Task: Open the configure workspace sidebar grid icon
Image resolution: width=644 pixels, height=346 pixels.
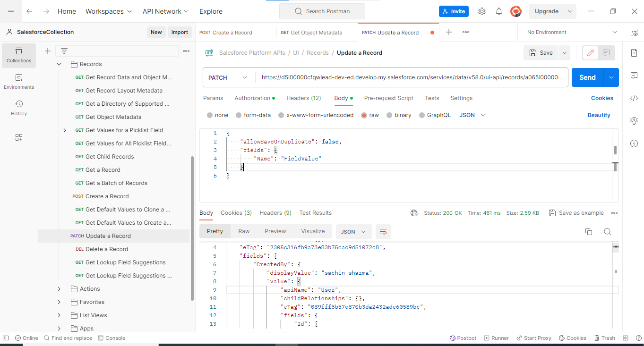Action: click(19, 137)
